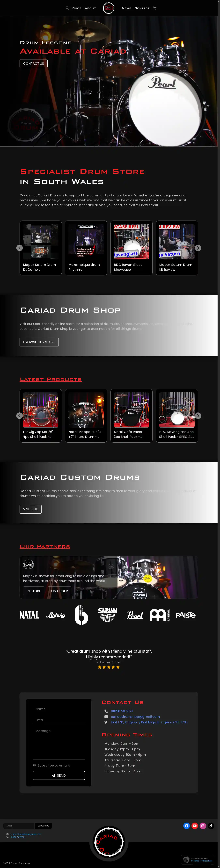Open the search magnifier icon in header

pyautogui.click(x=67, y=8)
